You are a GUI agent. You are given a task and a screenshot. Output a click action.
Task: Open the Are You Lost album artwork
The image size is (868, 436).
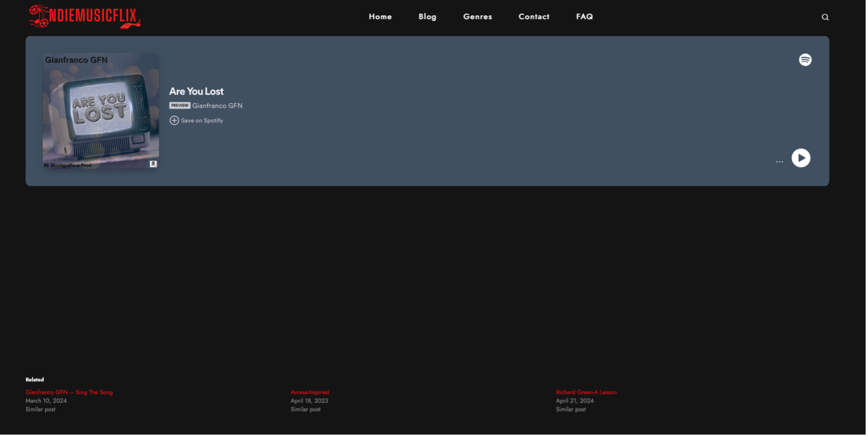101,112
